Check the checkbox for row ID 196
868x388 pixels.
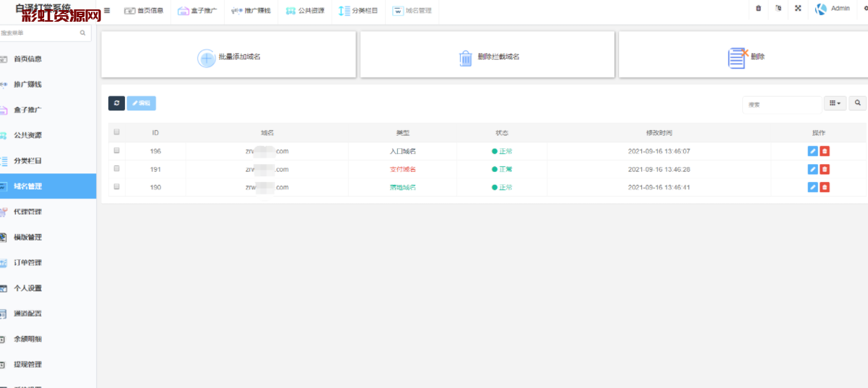pos(116,150)
